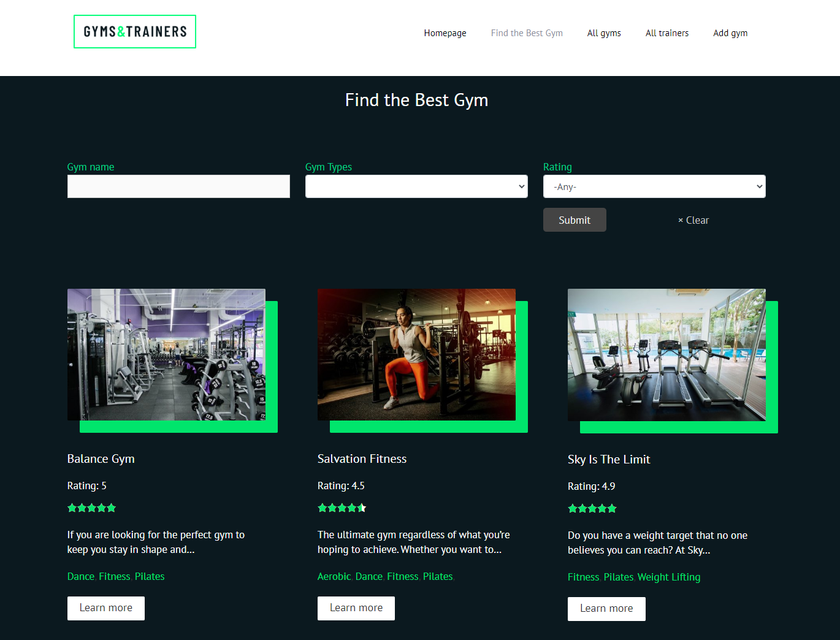Viewport: 840px width, 640px height.
Task: Open the Rating dropdown
Action: (654, 186)
